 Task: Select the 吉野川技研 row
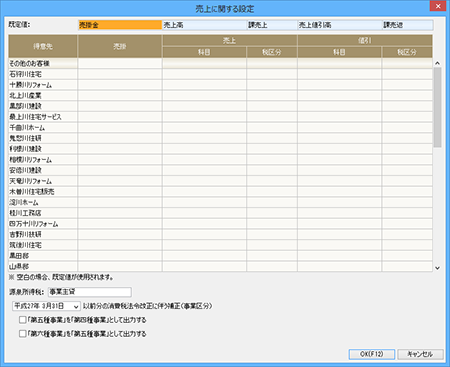(x=220, y=234)
